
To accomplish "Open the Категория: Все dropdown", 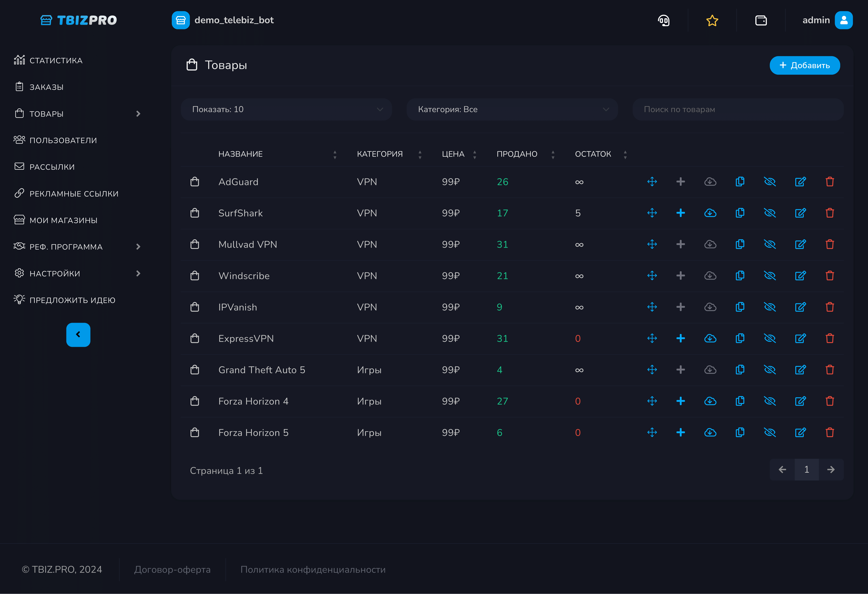I will click(x=512, y=109).
